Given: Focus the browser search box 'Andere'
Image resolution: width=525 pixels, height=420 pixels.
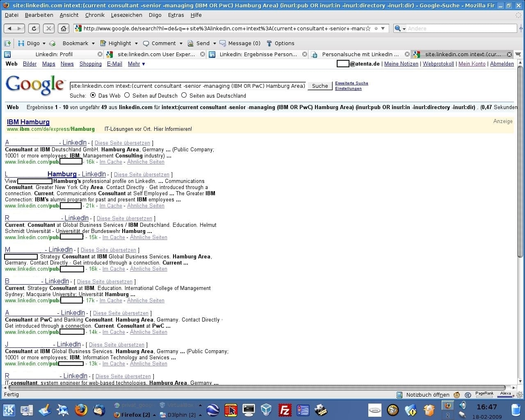Looking at the screenshot, I should click(x=461, y=28).
